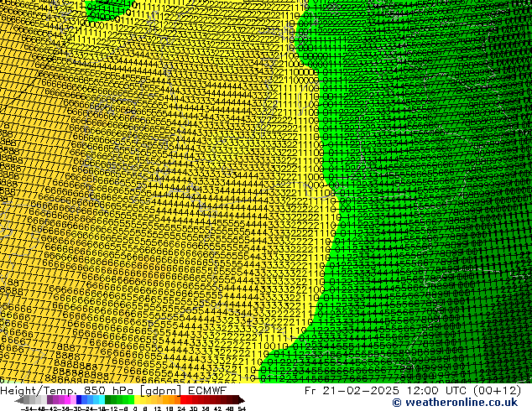Click the Fr 21-02-2025 12:00 UTC (00+12) timestamp
The image size is (532, 411).
(x=413, y=390)
